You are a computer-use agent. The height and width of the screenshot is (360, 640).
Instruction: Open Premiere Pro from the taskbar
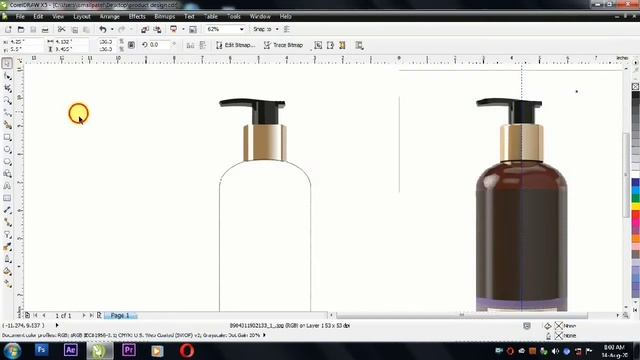click(x=129, y=350)
